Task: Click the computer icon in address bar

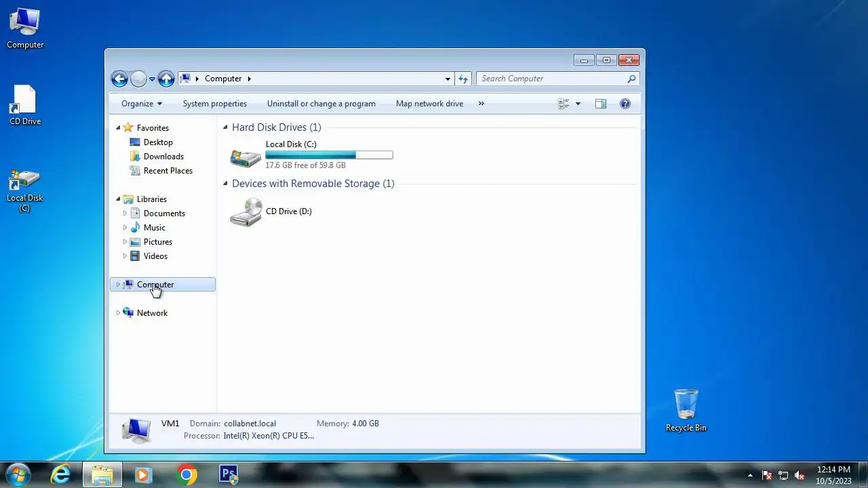Action: point(186,79)
